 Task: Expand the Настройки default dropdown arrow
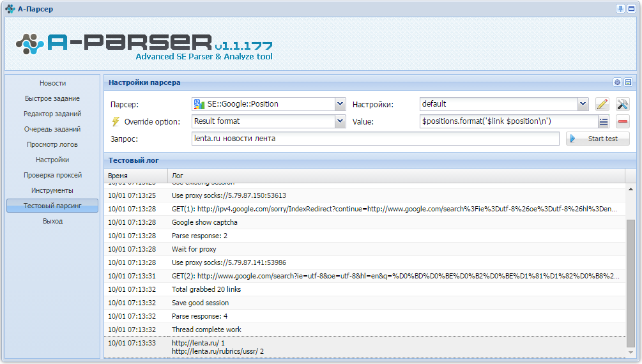pos(583,104)
